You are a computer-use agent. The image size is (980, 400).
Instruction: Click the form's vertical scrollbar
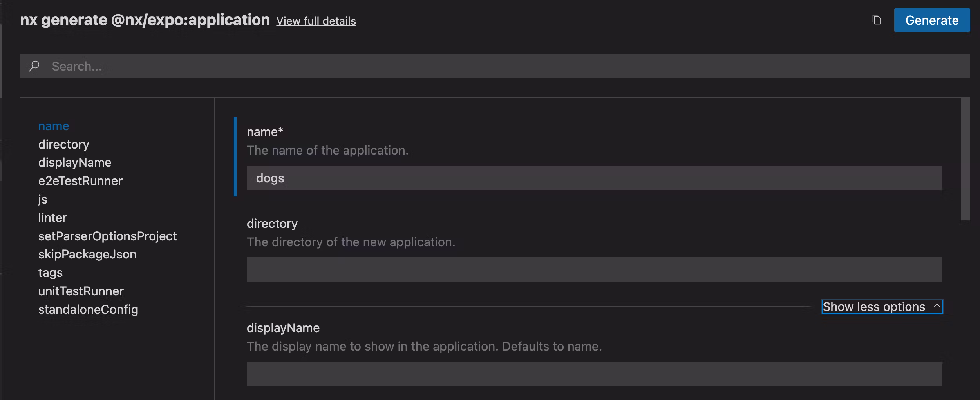point(965,159)
